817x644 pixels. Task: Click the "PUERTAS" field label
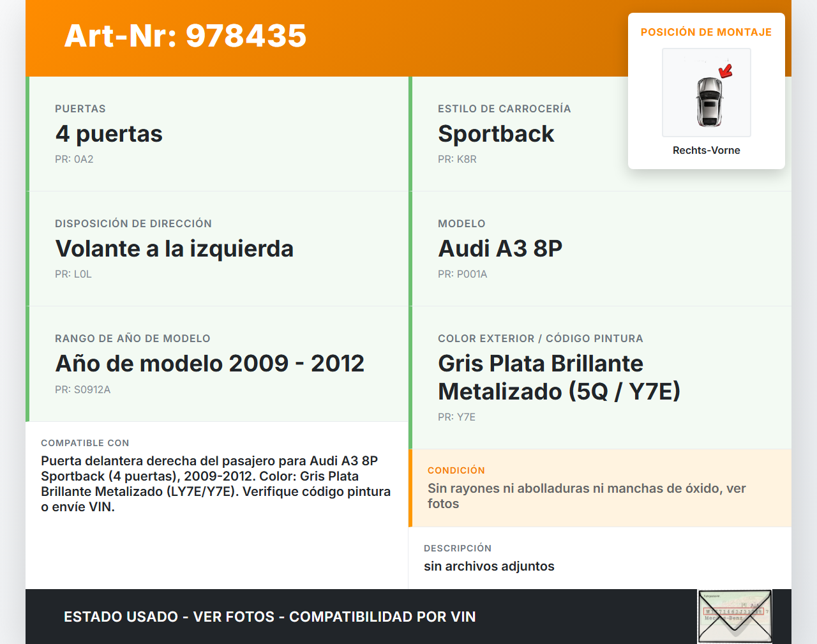(80, 109)
